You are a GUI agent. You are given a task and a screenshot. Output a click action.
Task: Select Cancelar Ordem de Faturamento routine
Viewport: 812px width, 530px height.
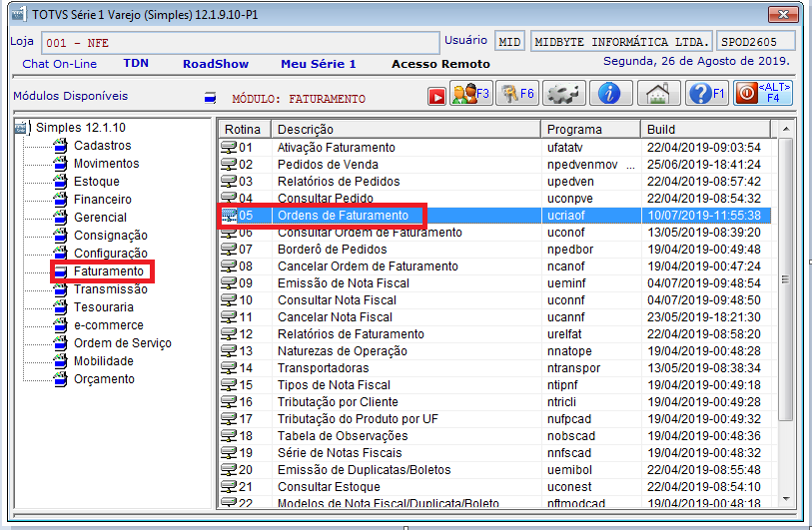[x=495, y=266]
